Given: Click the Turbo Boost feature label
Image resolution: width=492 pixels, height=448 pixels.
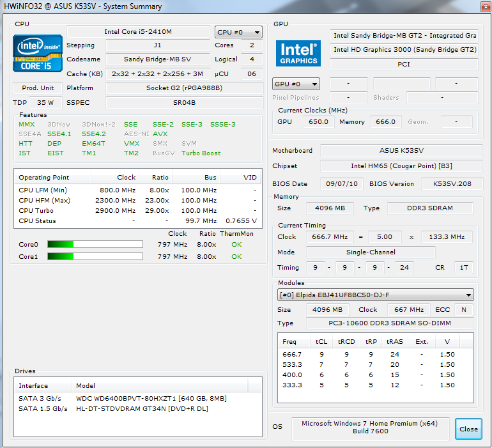Looking at the screenshot, I should [201, 153].
